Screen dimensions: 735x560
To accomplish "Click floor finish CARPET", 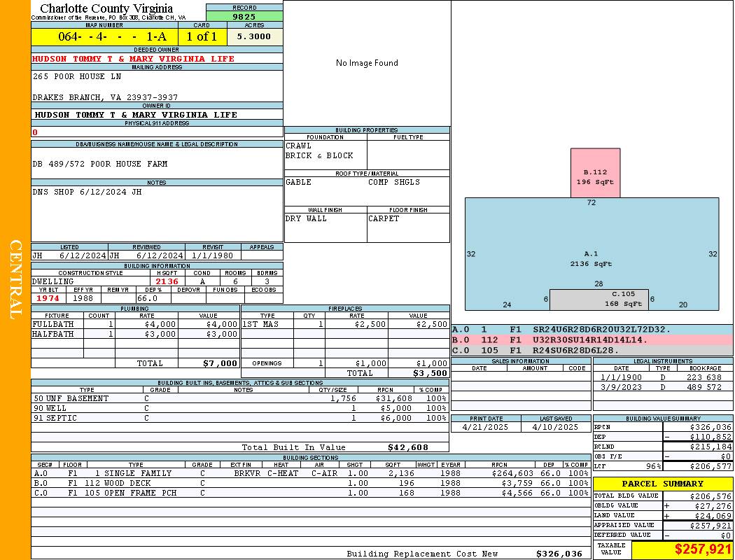I will pyautogui.click(x=384, y=218).
